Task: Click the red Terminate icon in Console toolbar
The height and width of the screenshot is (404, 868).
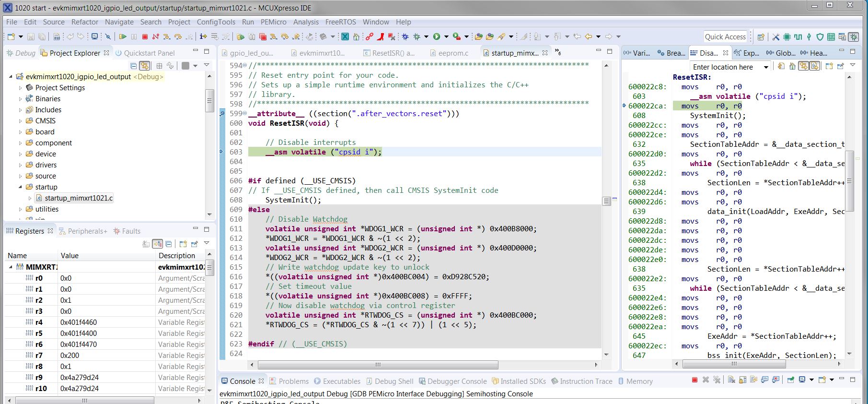Action: point(694,380)
